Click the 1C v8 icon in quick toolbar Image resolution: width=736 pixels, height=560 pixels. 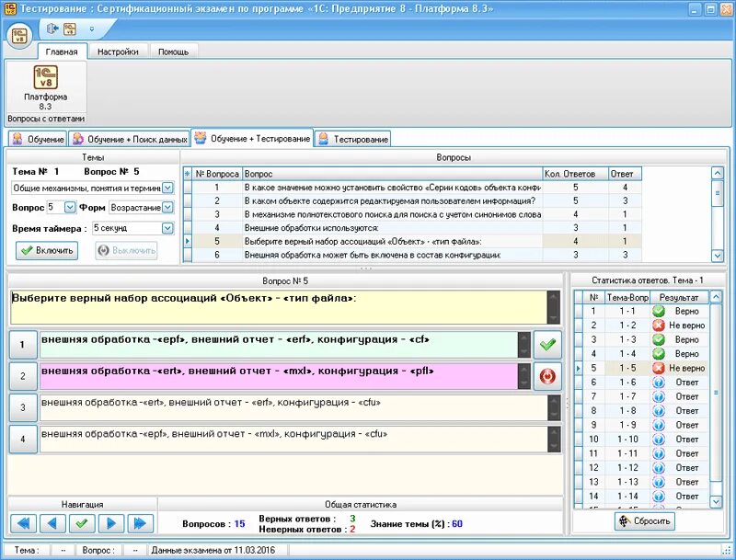[x=70, y=29]
